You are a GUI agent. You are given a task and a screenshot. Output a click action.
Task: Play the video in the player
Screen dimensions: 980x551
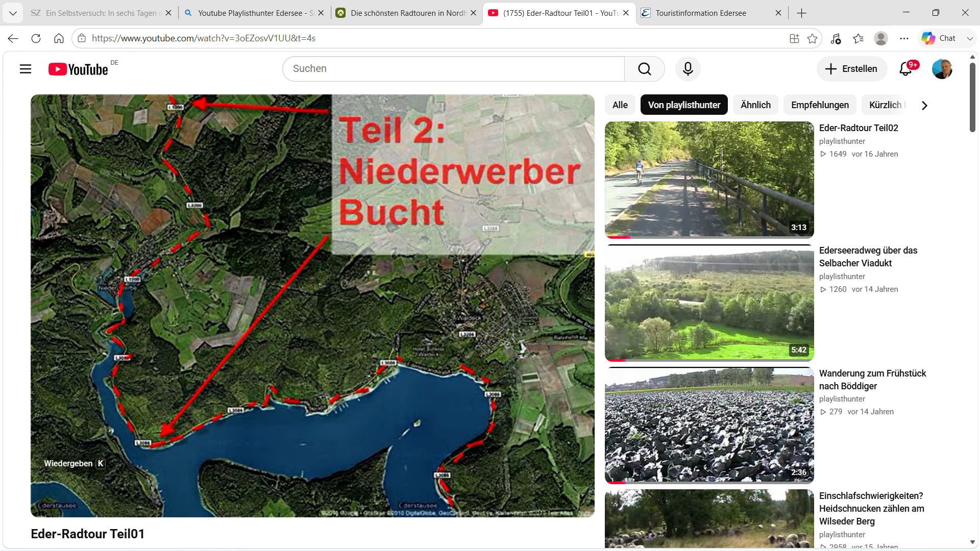tap(312, 306)
